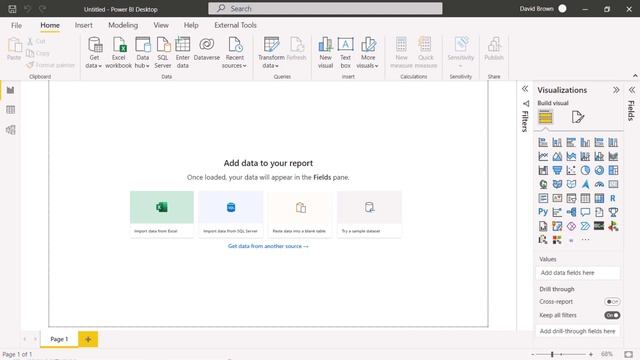Screen dimensions: 640x360
Task: Select the Line chart visual
Action: [x=543, y=156]
